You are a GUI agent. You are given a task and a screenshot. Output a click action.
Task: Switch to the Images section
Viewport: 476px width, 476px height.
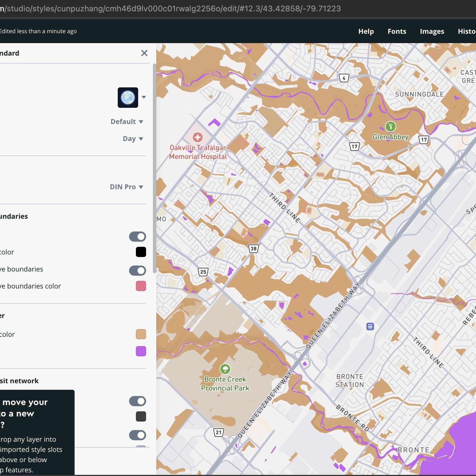point(432,31)
